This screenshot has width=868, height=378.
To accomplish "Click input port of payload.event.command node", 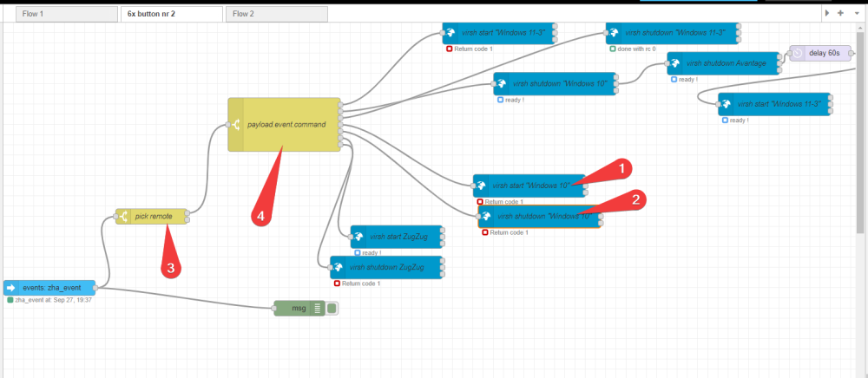I will 228,124.
